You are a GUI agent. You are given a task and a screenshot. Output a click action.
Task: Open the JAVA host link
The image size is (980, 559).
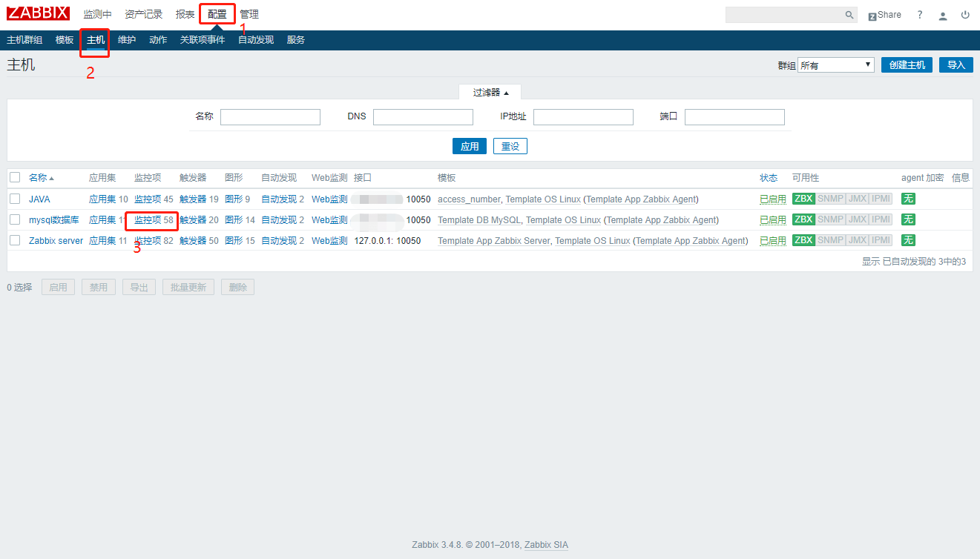tap(40, 199)
